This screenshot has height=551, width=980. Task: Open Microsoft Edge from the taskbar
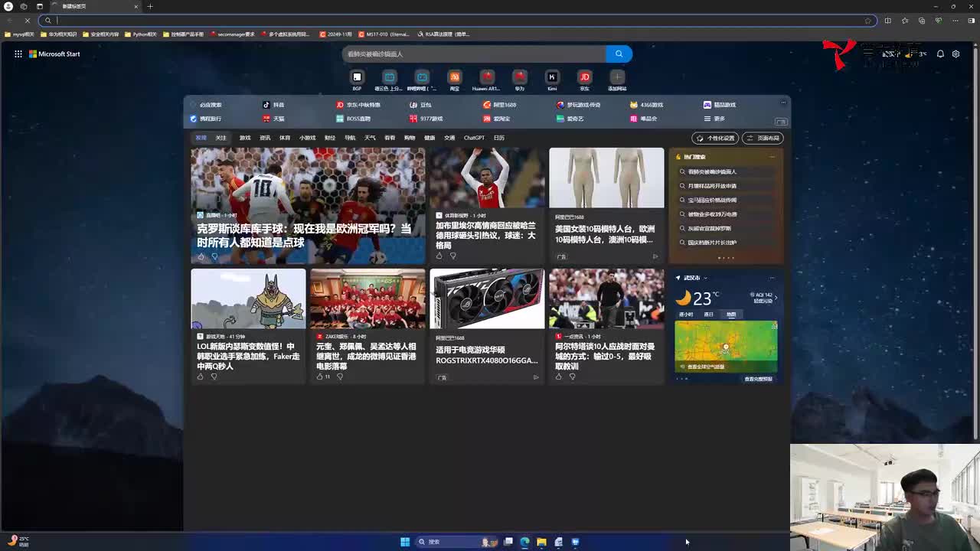pos(524,542)
